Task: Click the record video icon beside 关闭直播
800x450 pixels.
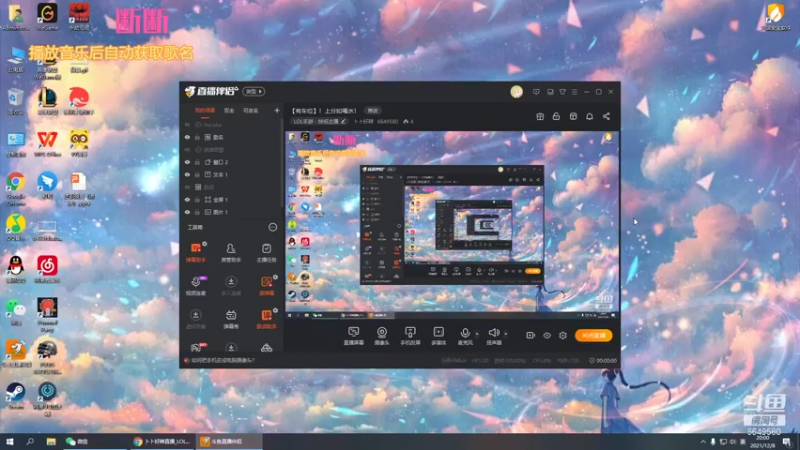Action: (x=531, y=335)
